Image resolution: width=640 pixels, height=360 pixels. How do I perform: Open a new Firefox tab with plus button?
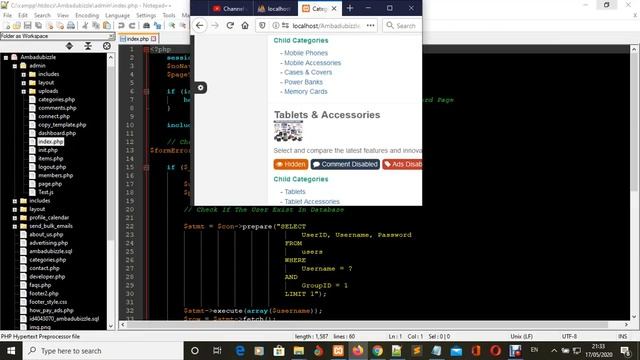coord(350,8)
